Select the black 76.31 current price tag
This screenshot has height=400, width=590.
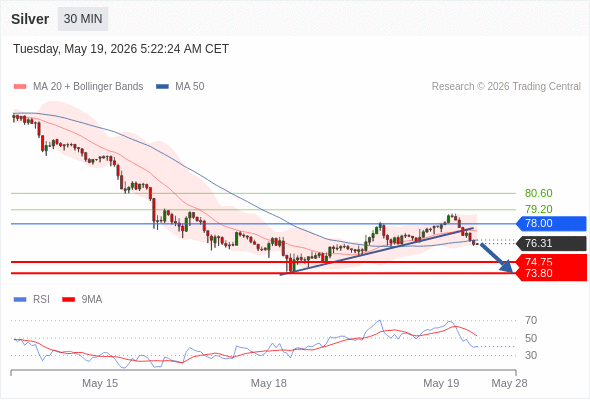552,243
